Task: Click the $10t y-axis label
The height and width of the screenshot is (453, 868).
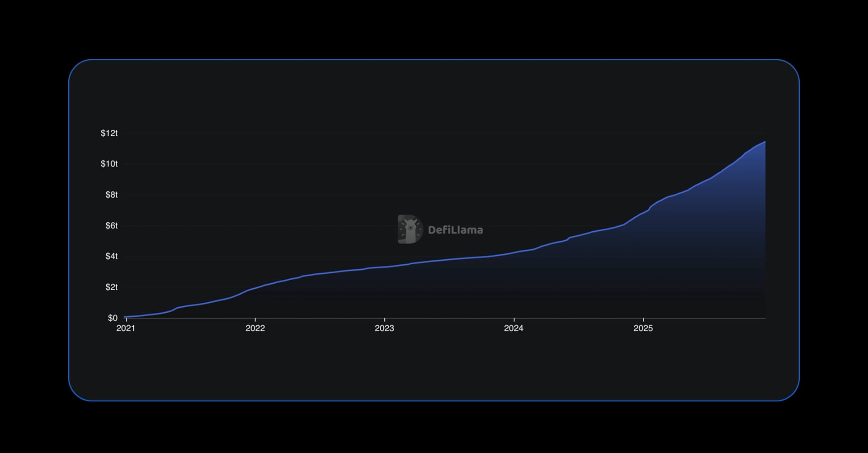Action: pyautogui.click(x=109, y=164)
